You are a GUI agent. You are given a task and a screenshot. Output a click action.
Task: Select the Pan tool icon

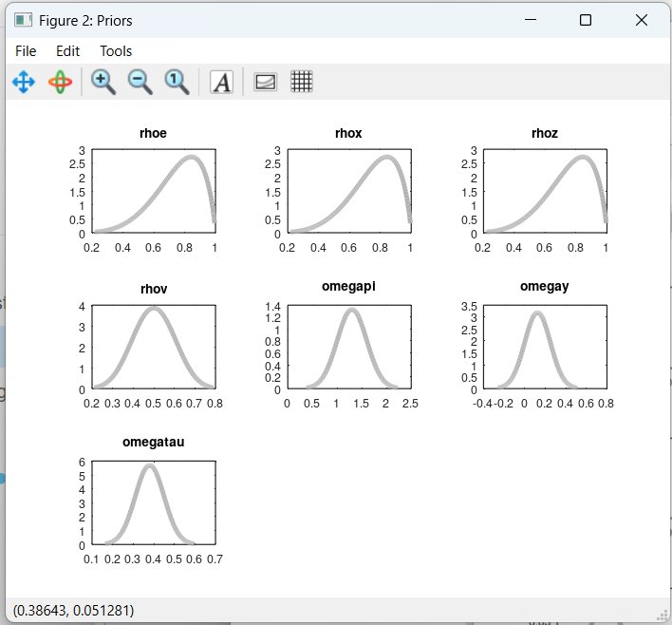pos(24,82)
